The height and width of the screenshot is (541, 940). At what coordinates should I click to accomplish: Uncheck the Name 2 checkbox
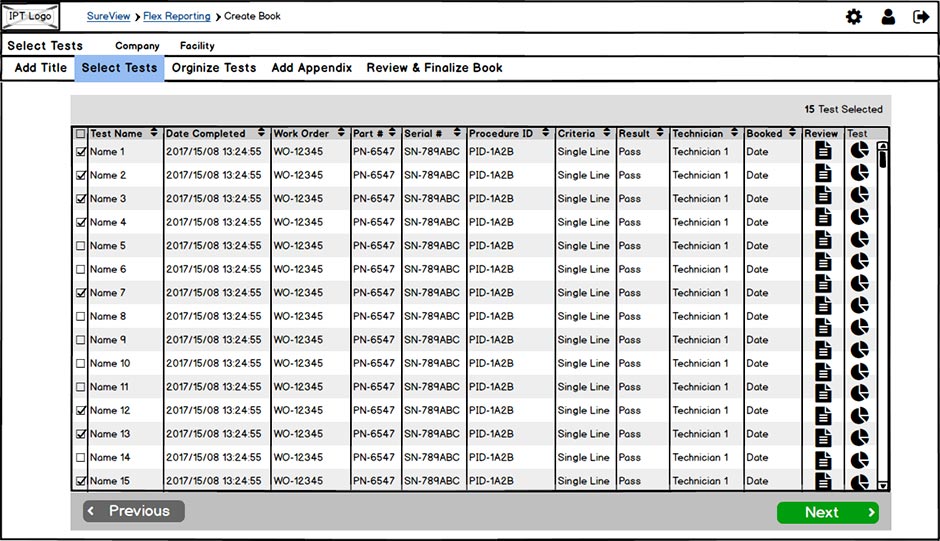[x=81, y=176]
